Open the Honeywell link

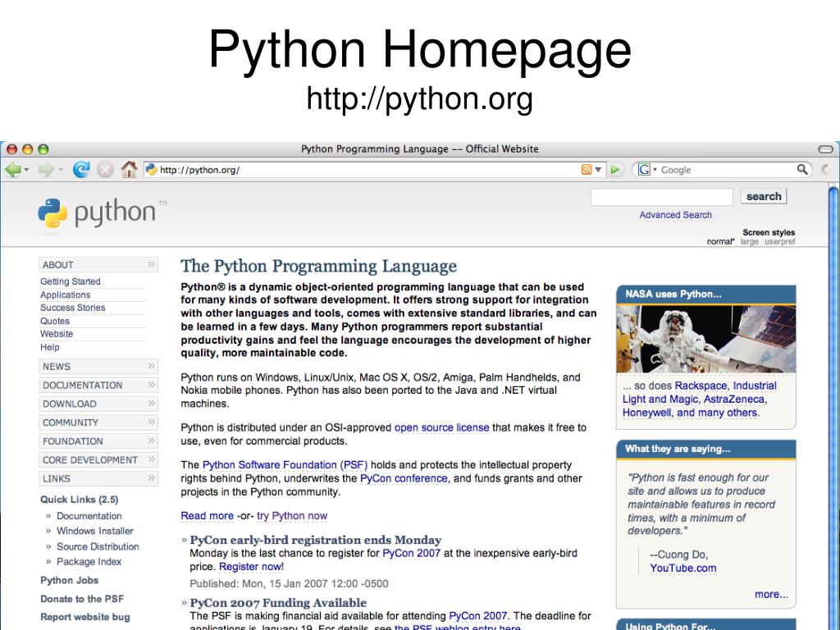tap(646, 413)
